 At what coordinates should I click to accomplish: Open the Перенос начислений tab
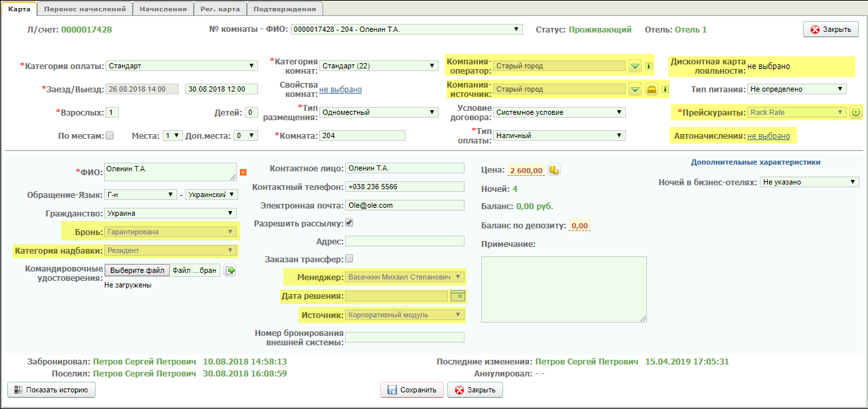[x=84, y=9]
